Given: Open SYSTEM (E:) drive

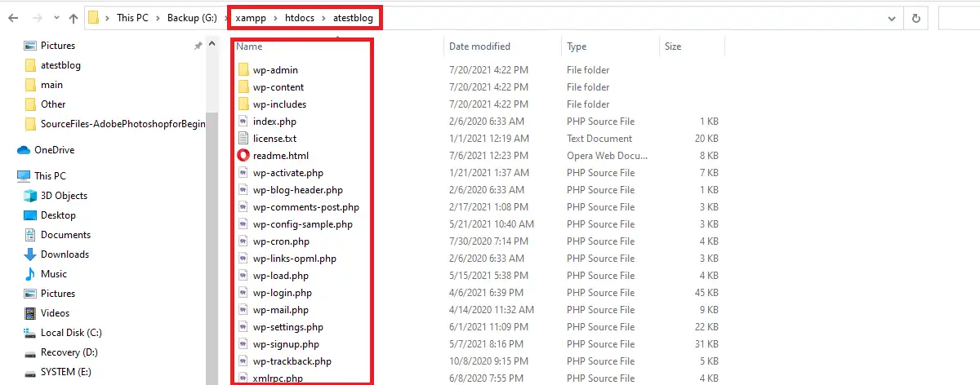Looking at the screenshot, I should (68, 372).
